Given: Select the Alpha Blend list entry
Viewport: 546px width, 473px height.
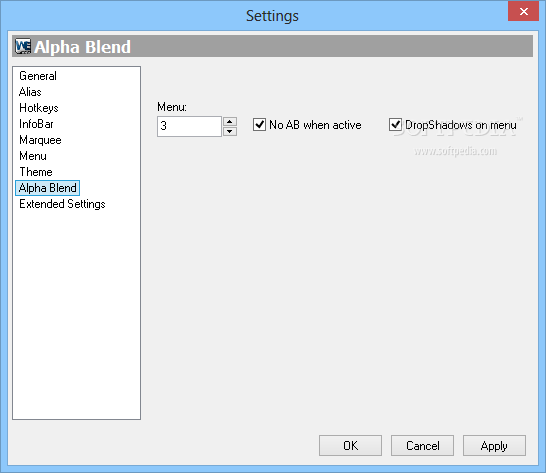Looking at the screenshot, I should pos(48,188).
